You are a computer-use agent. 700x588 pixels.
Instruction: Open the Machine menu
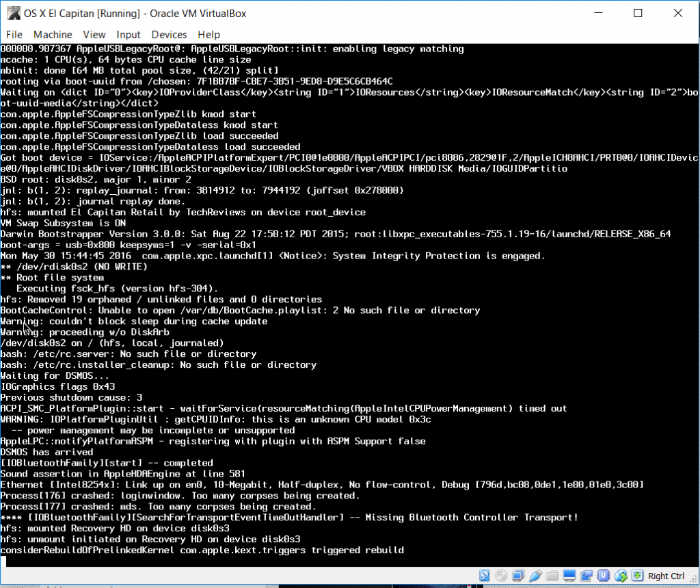click(x=53, y=34)
